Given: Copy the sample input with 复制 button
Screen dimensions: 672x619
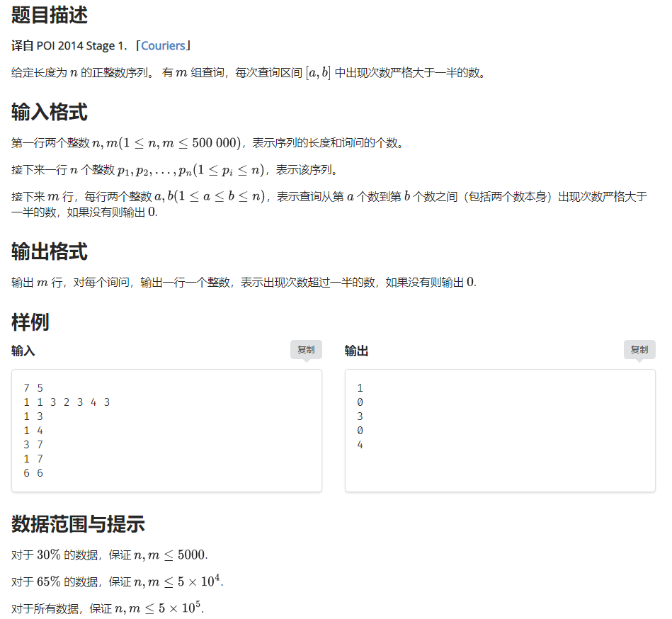Looking at the screenshot, I should pyautogui.click(x=306, y=349).
